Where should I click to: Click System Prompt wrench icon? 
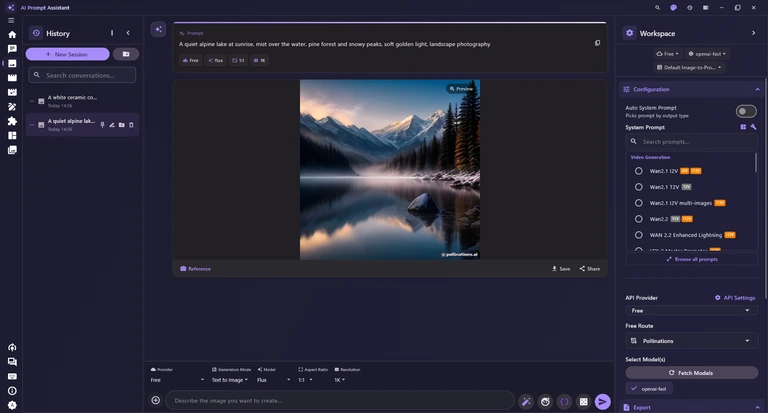coord(753,127)
